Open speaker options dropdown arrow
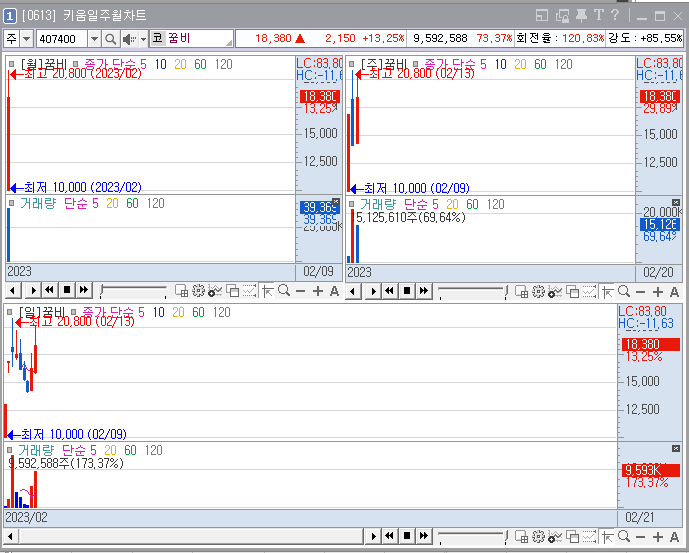 143,39
